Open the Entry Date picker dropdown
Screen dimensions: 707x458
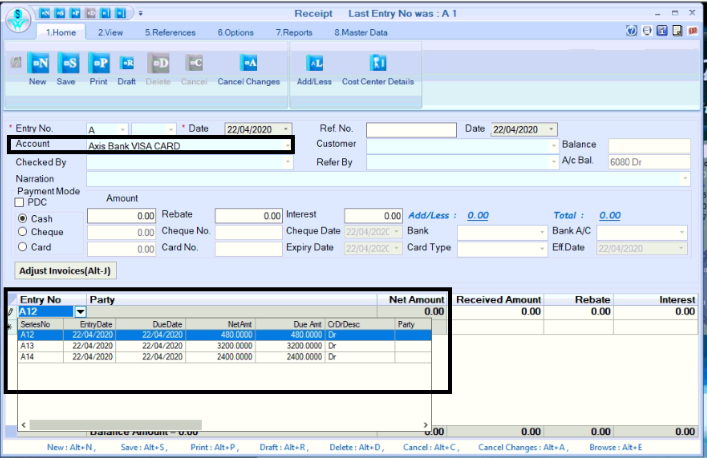[x=286, y=129]
